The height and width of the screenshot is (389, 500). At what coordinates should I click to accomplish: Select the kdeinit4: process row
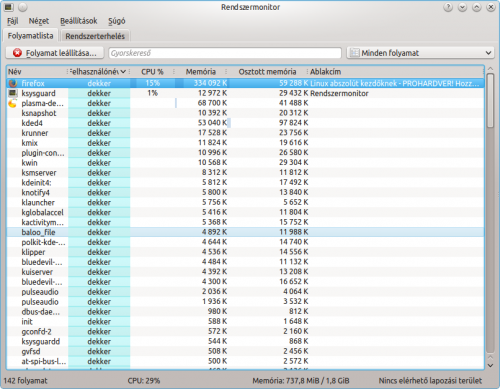245,182
